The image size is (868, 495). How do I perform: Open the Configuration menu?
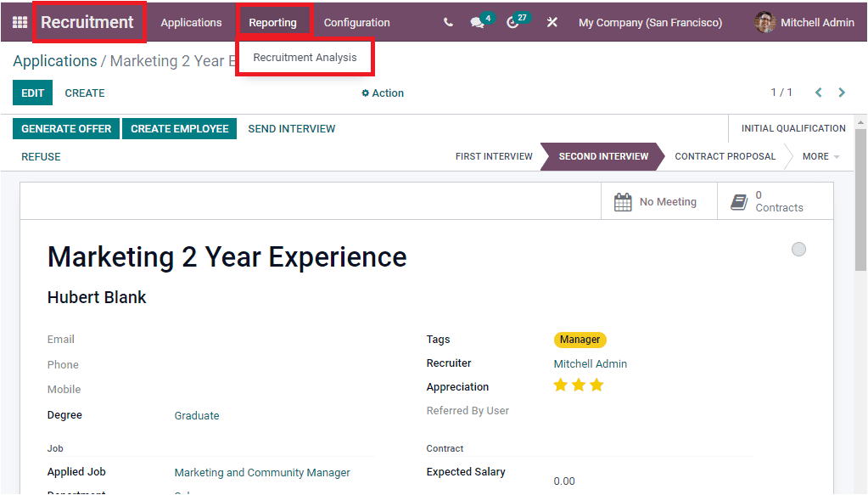click(x=356, y=22)
